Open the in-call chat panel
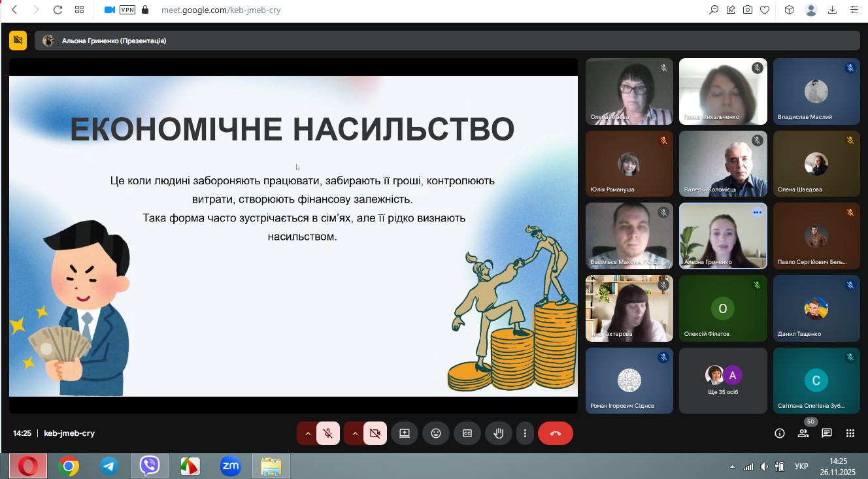Viewport: 868px width, 479px height. [826, 433]
